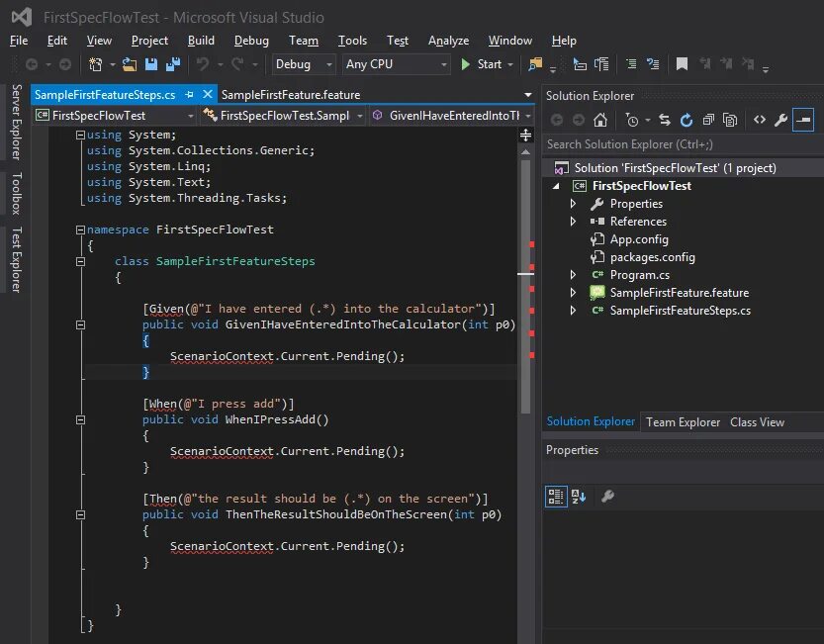Select App.config in Solution Explorer
Viewport: 824px width, 644px height.
tap(639, 239)
